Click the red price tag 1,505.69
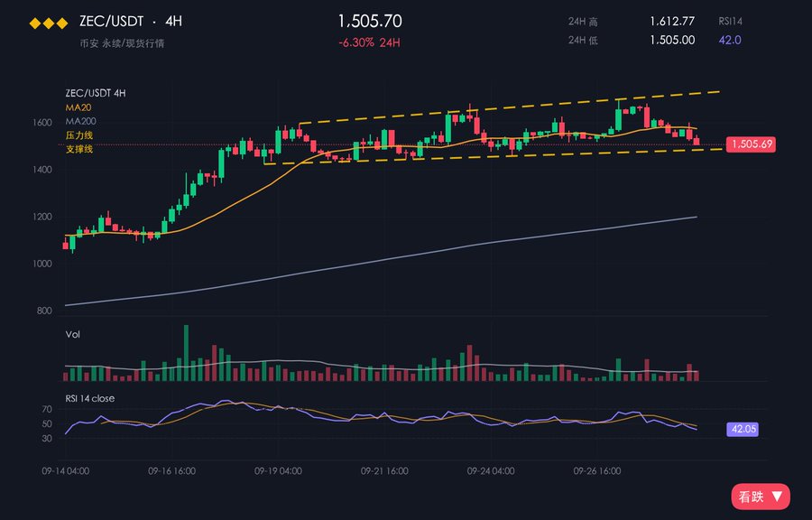 pyautogui.click(x=751, y=144)
